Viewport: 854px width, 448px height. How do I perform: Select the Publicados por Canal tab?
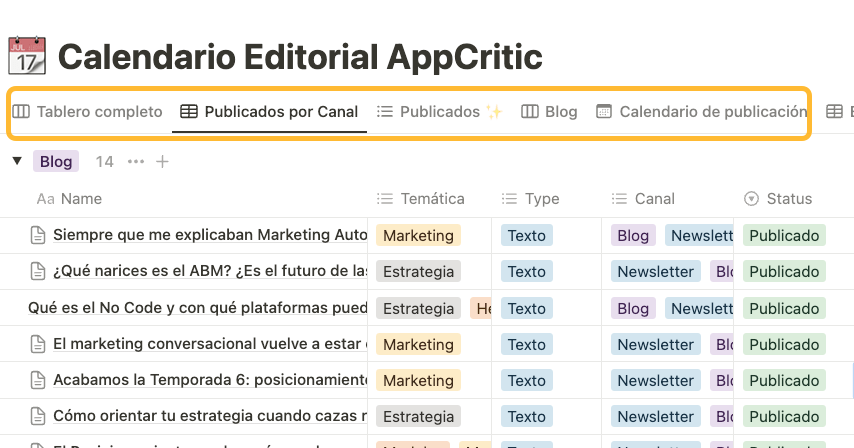(x=269, y=112)
